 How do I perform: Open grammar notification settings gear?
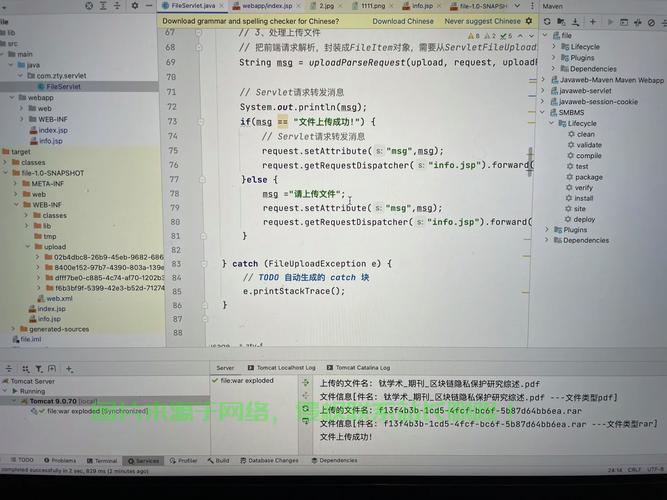click(529, 20)
